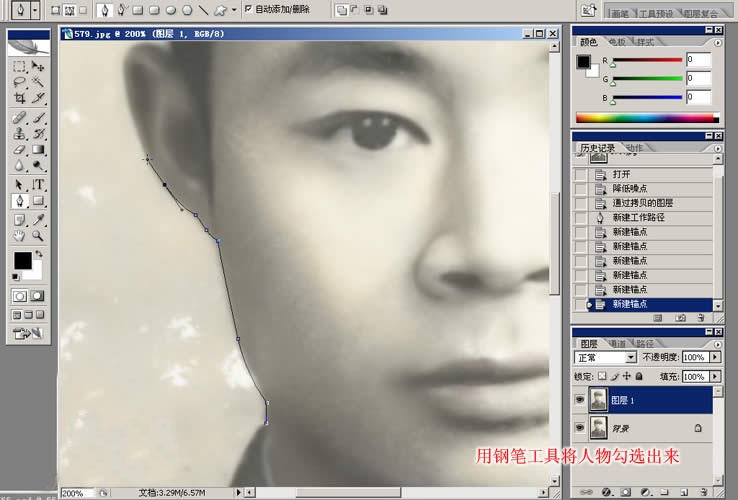The height and width of the screenshot is (500, 738).
Task: Select the 打开 history state
Action: tap(621, 174)
